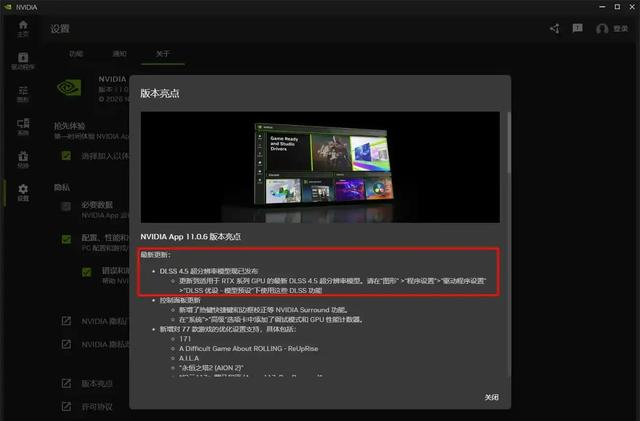Image resolution: width=640 pixels, height=421 pixels.
Task: Click the DLSS 4.5 超分辨率模型现已发布 bullet
Action: 209,271
